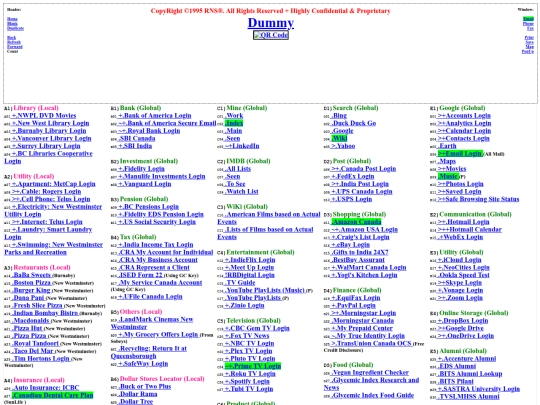The height and width of the screenshot is (405, 540).
Task: Open UFile Canada Login link
Action: (x=150, y=297)
